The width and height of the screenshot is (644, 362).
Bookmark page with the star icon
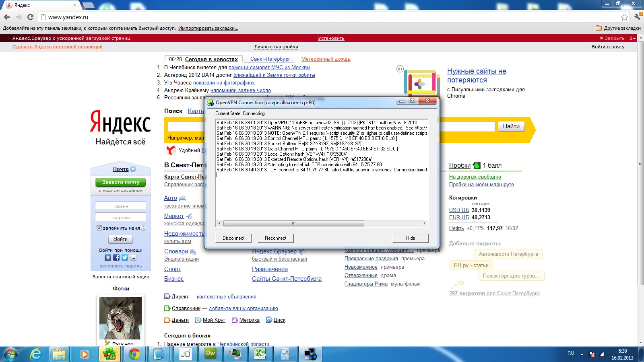point(624,17)
